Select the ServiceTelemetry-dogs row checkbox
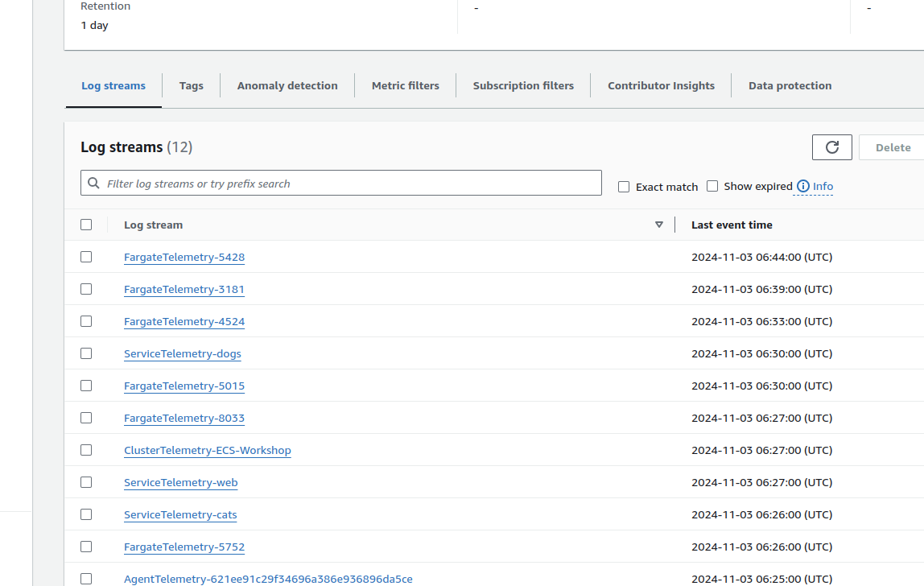The width and height of the screenshot is (924, 586). tap(86, 353)
